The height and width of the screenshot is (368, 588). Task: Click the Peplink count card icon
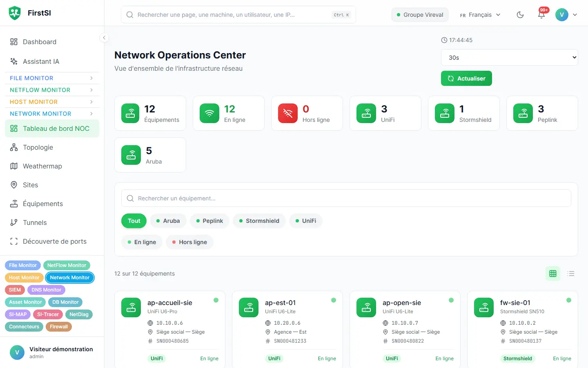click(523, 113)
